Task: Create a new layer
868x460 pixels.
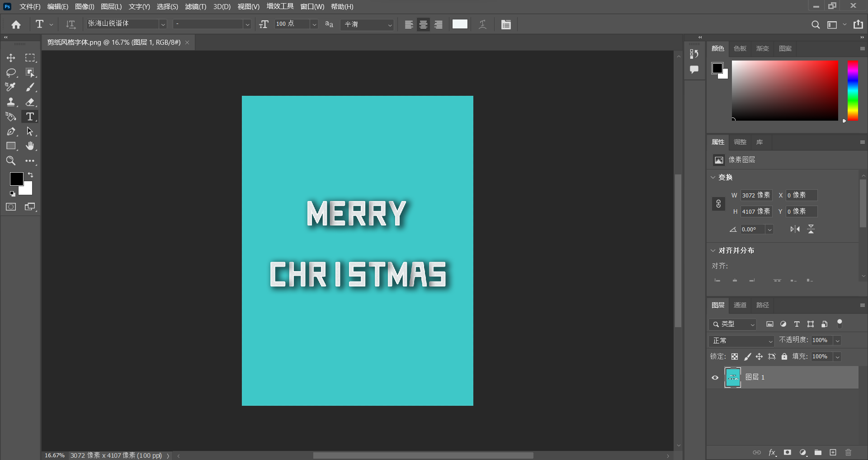Action: click(833, 452)
